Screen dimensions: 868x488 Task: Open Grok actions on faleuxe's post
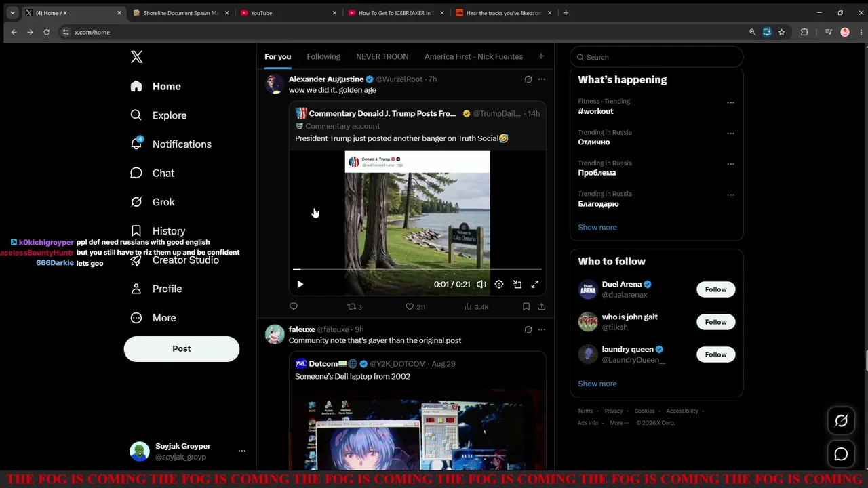click(528, 329)
